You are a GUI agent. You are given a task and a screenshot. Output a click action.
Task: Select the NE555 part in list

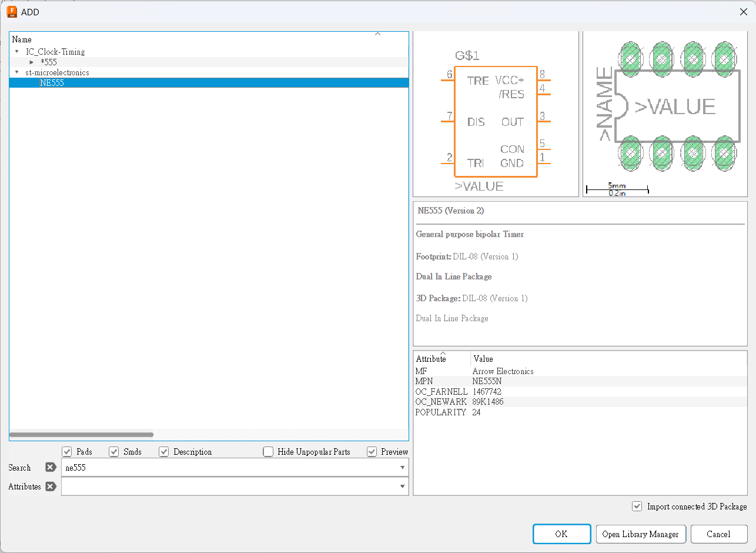click(52, 83)
